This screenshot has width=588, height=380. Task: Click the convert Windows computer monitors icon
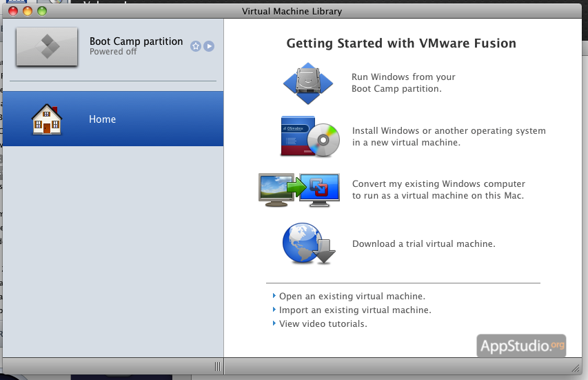click(299, 190)
